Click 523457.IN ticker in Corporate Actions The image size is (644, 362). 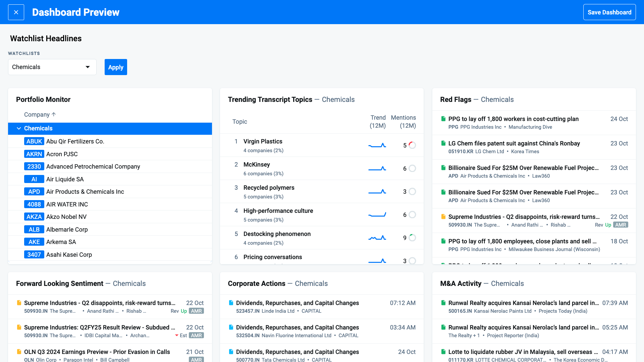pyautogui.click(x=248, y=311)
